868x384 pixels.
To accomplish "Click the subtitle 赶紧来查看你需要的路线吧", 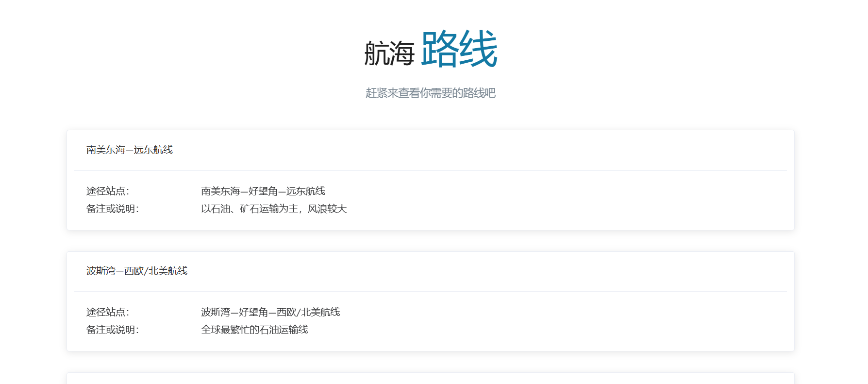I will point(431,93).
